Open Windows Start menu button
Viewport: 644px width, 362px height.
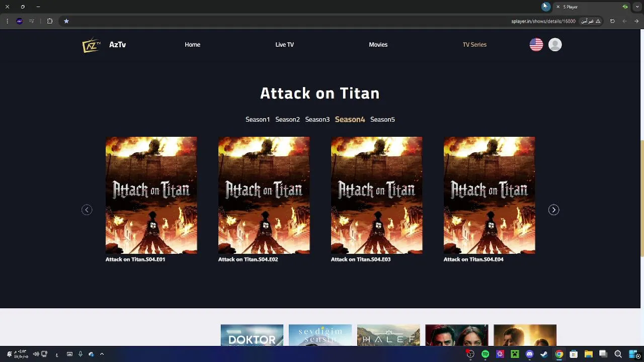pyautogui.click(x=633, y=354)
